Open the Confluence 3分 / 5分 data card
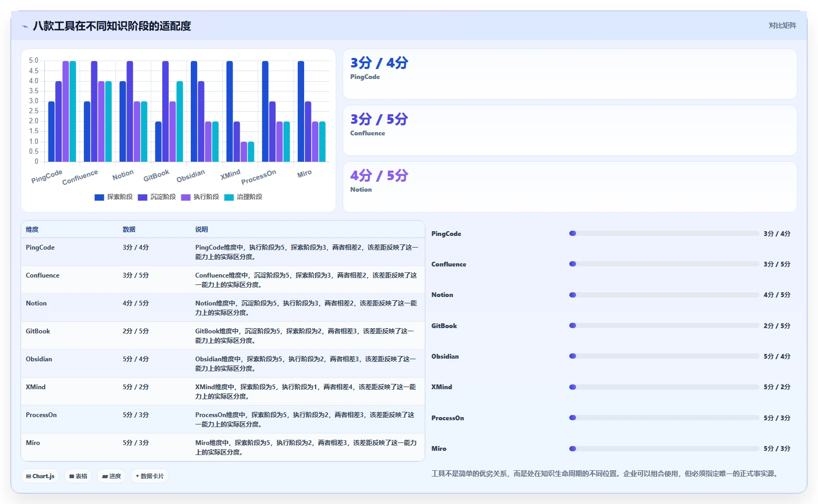The image size is (818, 504). point(570,131)
